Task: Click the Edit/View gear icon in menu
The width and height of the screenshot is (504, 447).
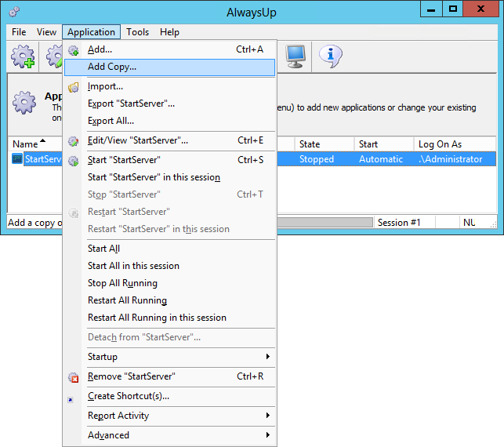Action: [73, 141]
